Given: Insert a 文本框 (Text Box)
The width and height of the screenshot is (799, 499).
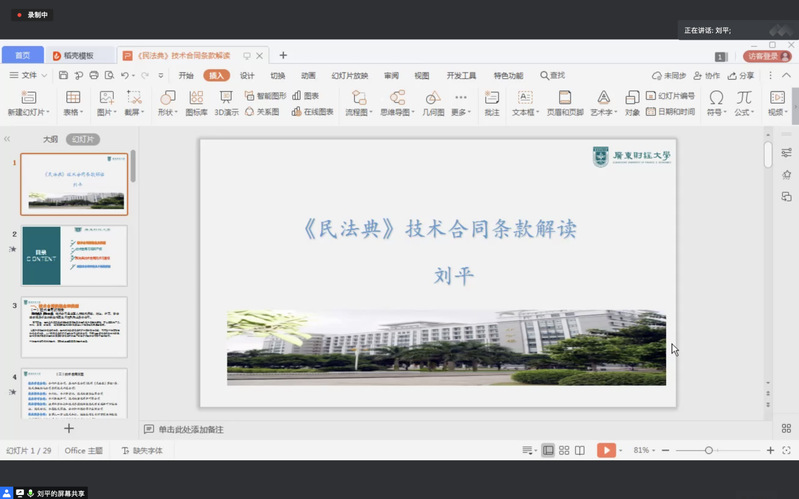Looking at the screenshot, I should pyautogui.click(x=524, y=98).
